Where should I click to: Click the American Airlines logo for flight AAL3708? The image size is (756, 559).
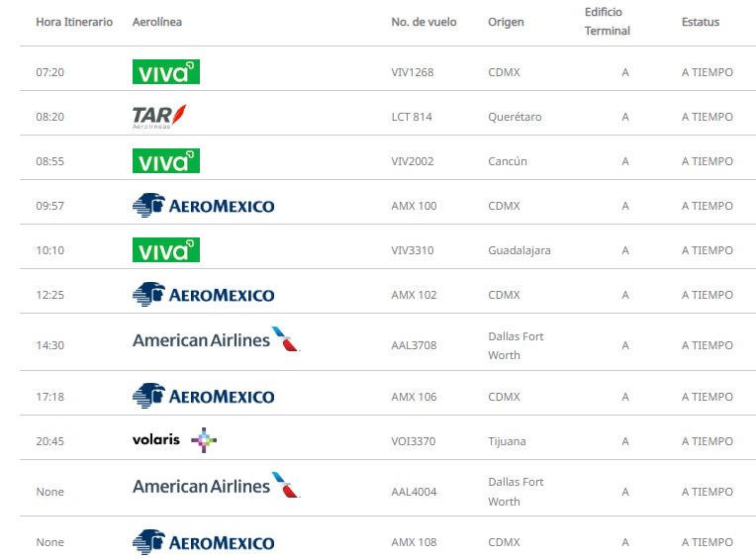point(216,340)
